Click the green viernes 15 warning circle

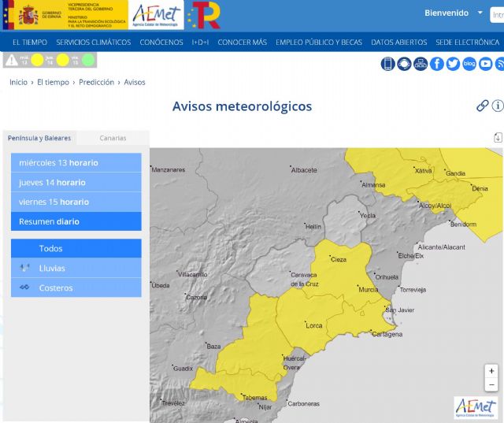point(88,60)
